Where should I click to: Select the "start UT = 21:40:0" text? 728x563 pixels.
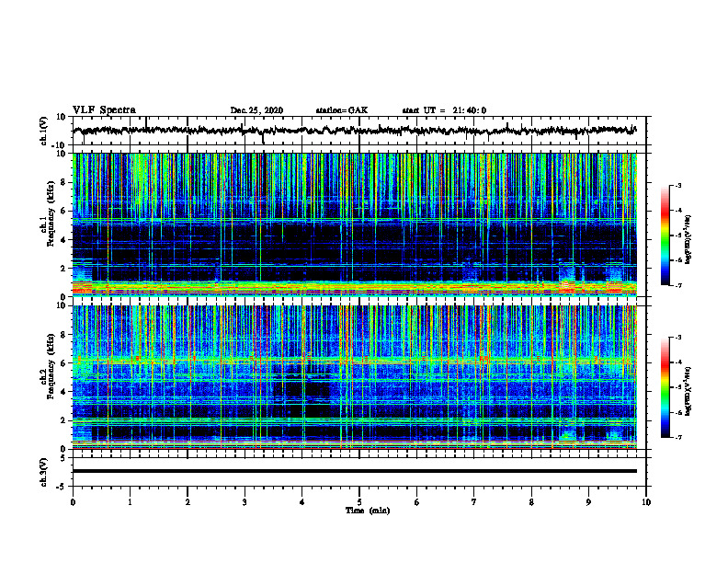444,110
